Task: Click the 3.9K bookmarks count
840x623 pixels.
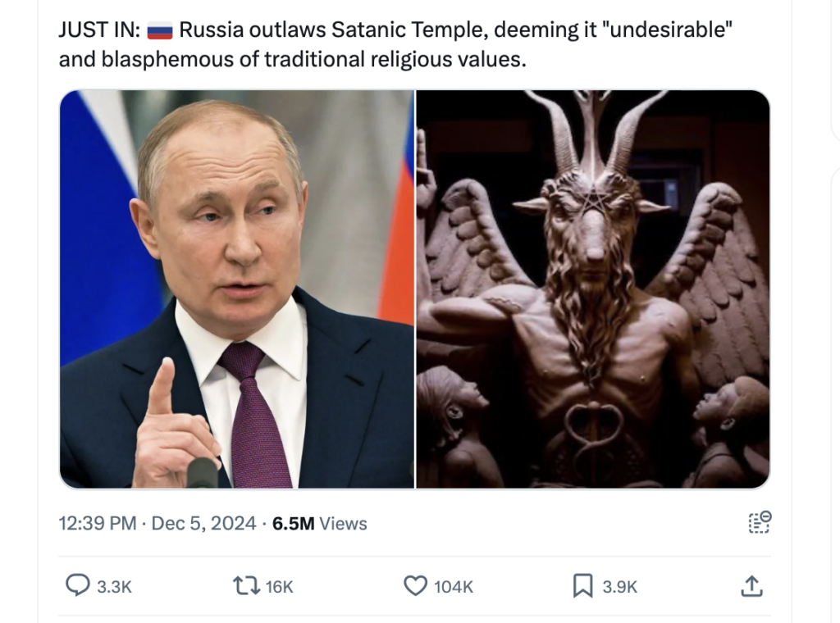Action: tap(620, 587)
